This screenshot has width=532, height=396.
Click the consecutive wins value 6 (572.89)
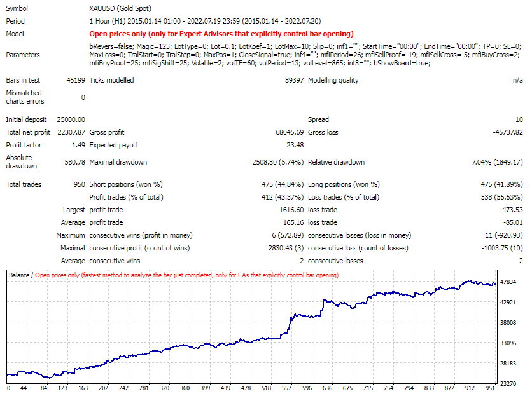tap(288, 235)
